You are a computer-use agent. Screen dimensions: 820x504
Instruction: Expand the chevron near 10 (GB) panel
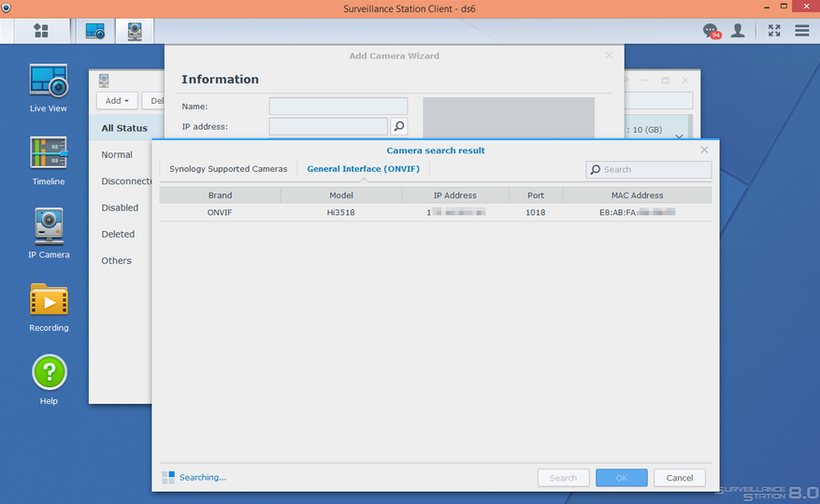coord(679,137)
